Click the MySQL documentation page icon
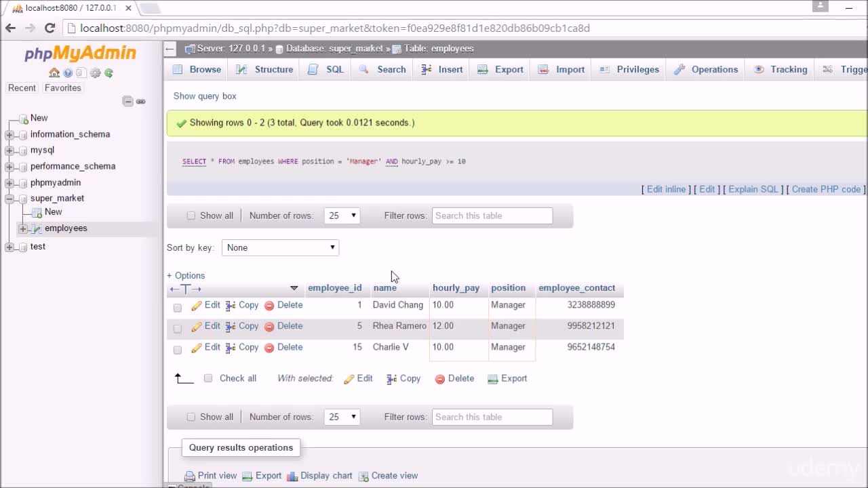This screenshot has height=488, width=868. 81,73
